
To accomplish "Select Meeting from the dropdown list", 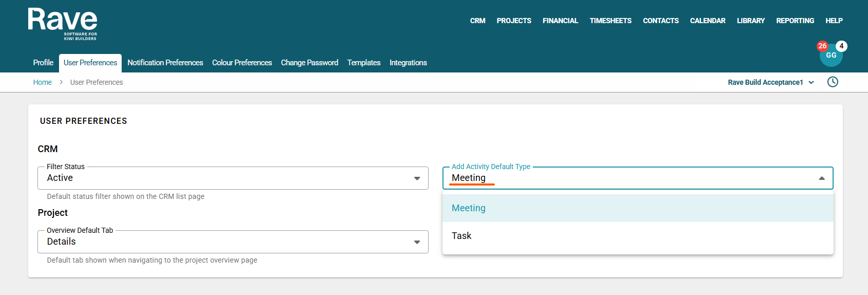I will [469, 208].
